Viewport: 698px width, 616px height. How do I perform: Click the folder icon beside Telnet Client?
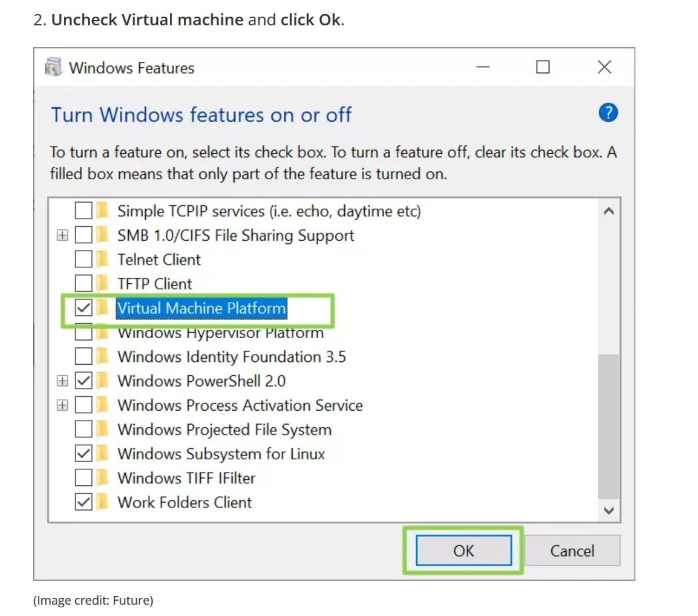click(x=103, y=259)
